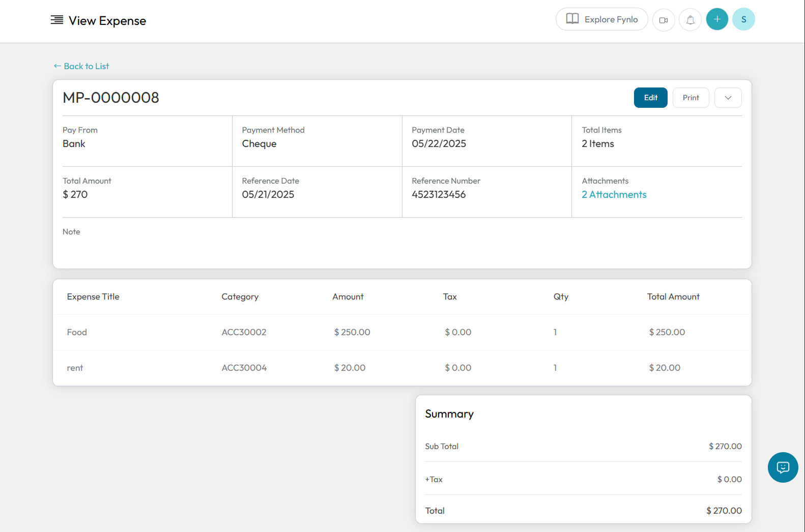The image size is (805, 532).
Task: Open the video camera tutorial icon
Action: [x=664, y=20]
